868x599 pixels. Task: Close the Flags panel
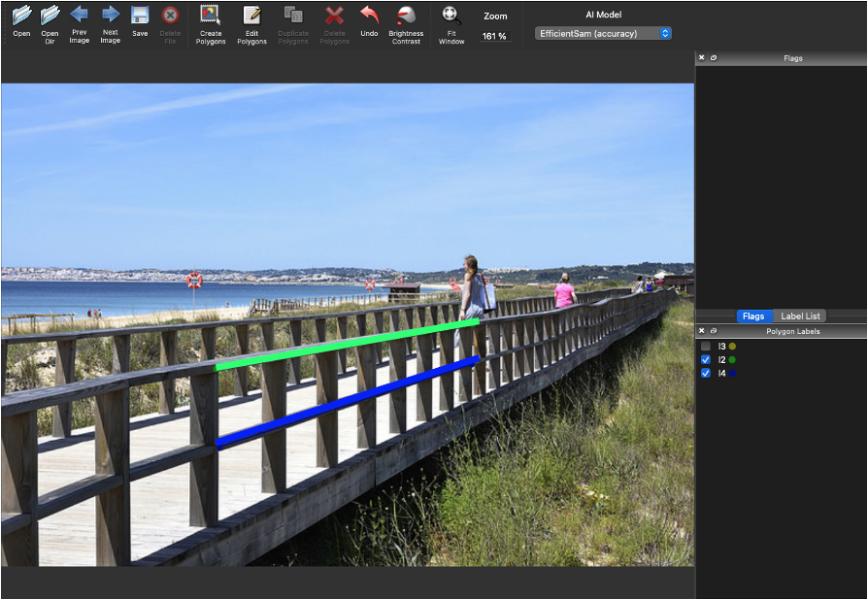click(702, 58)
